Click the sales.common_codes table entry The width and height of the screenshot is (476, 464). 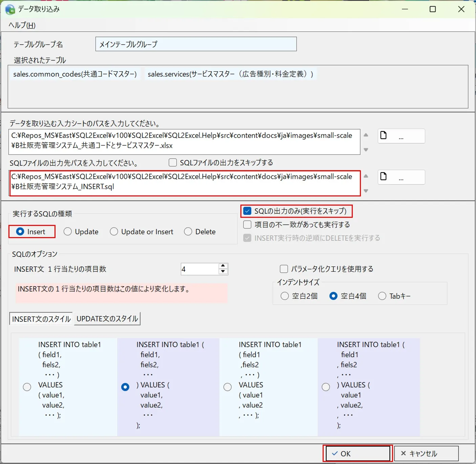point(75,74)
